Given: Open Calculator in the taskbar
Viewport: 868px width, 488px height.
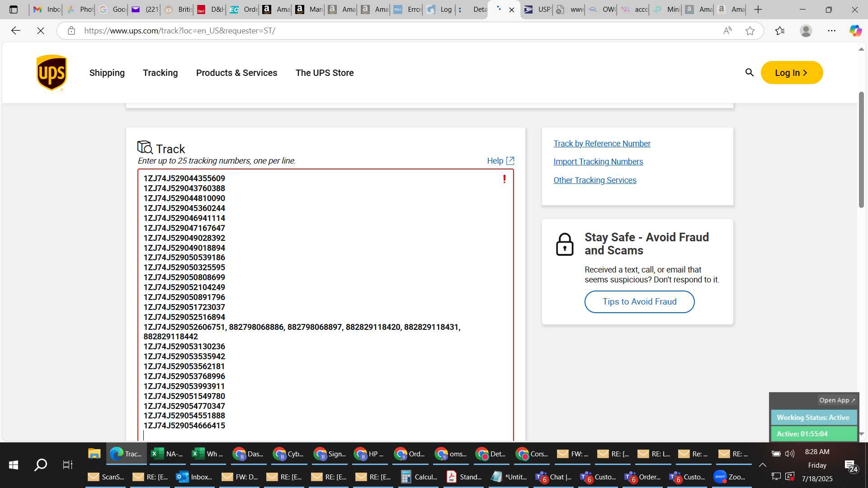Looking at the screenshot, I should coord(419,477).
